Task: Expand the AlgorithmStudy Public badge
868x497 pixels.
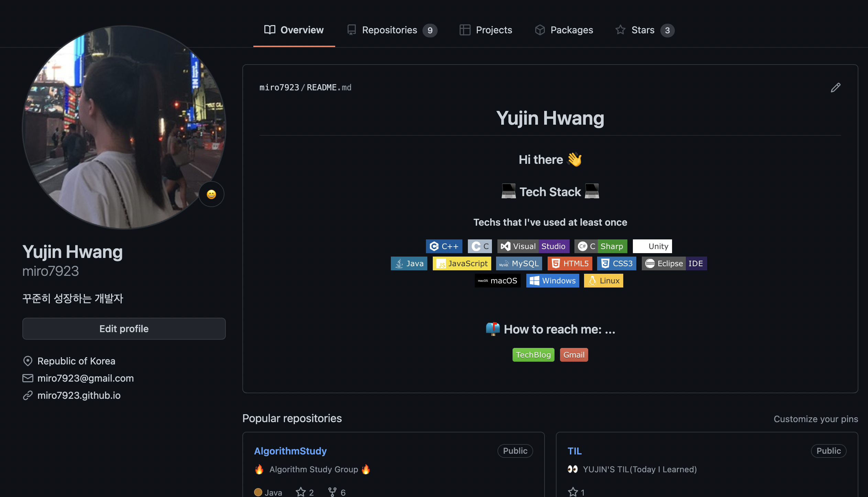Action: (515, 451)
